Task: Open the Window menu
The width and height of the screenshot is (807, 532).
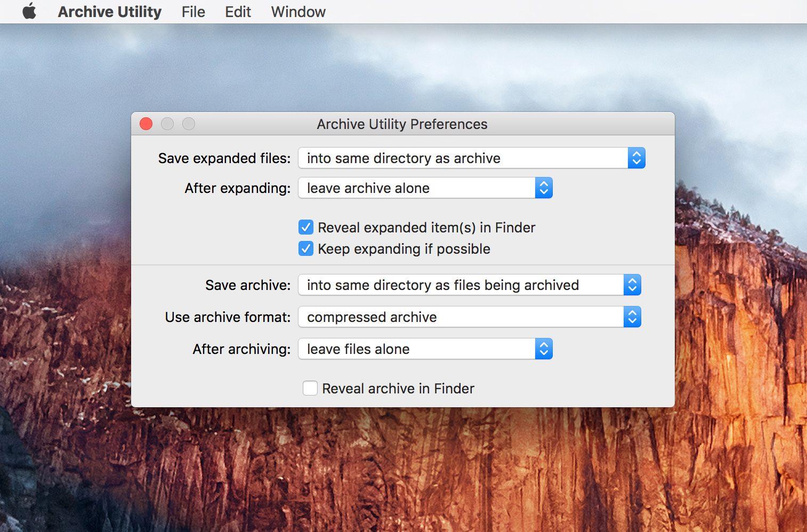Action: (x=298, y=12)
